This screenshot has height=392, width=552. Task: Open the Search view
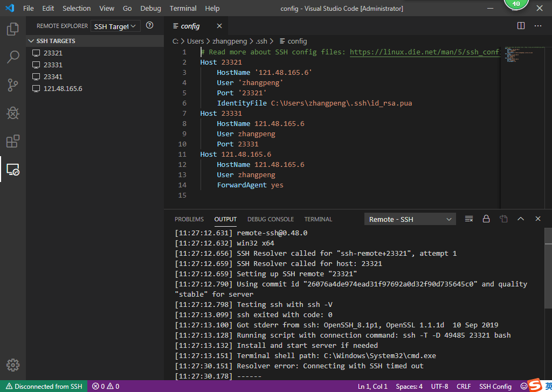click(13, 58)
